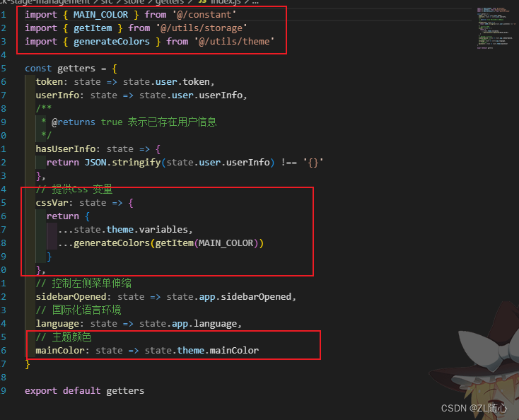
Task: Click the 'import' keyword on the generateColors line
Action: (41, 42)
